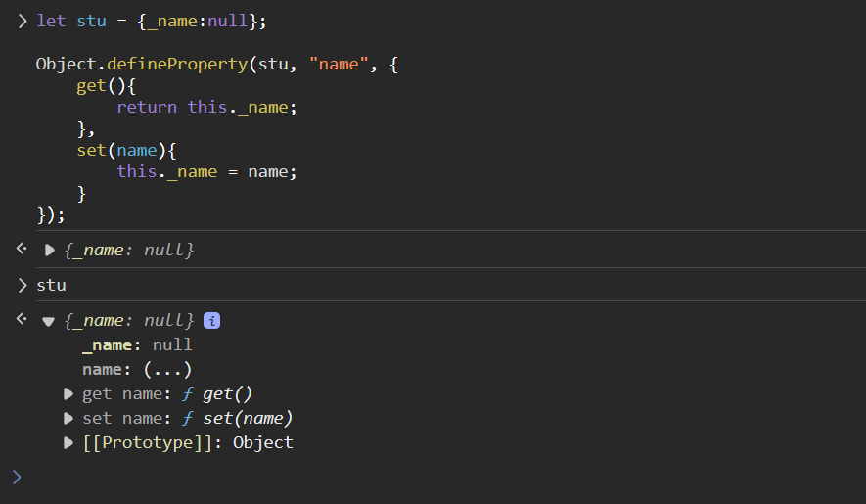This screenshot has width=866, height=504.
Task: Click the info icon beside expanded object
Action: coord(211,321)
